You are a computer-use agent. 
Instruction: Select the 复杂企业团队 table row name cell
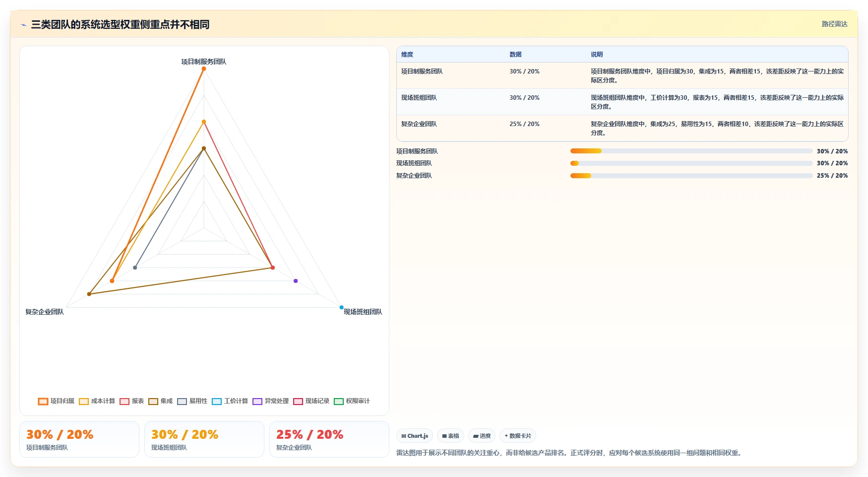tap(419, 124)
